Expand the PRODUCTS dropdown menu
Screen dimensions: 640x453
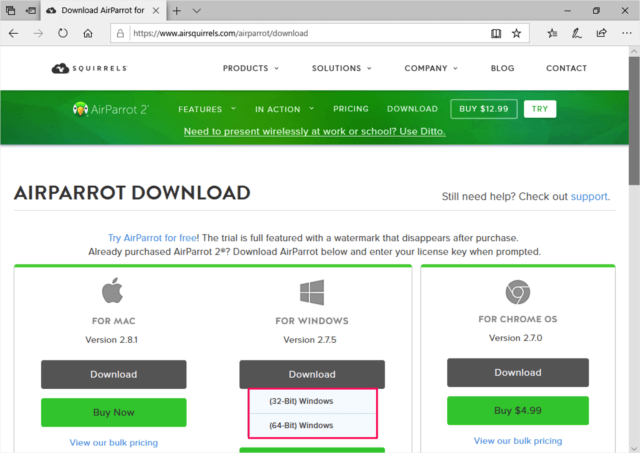pyautogui.click(x=250, y=69)
